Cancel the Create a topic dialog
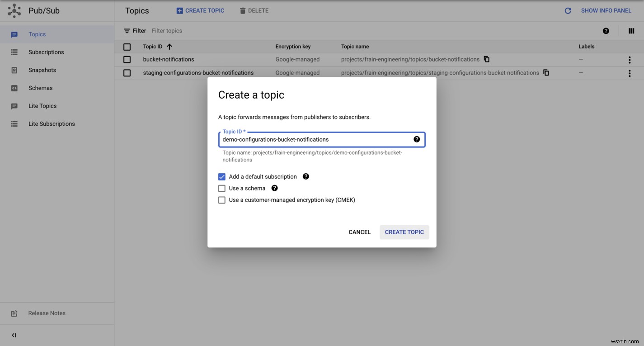Screen dimensions: 644x346 coord(359,232)
